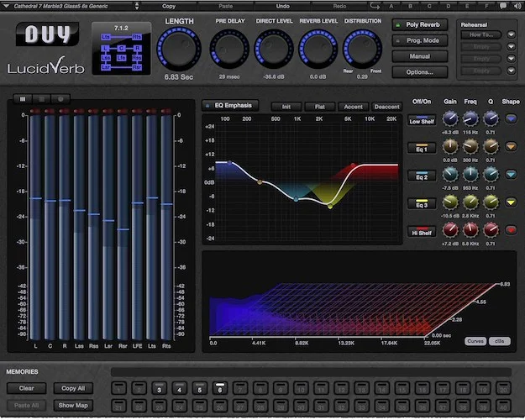Open the 7.1.2 channel layout display
525x420 pixels.
(121, 48)
